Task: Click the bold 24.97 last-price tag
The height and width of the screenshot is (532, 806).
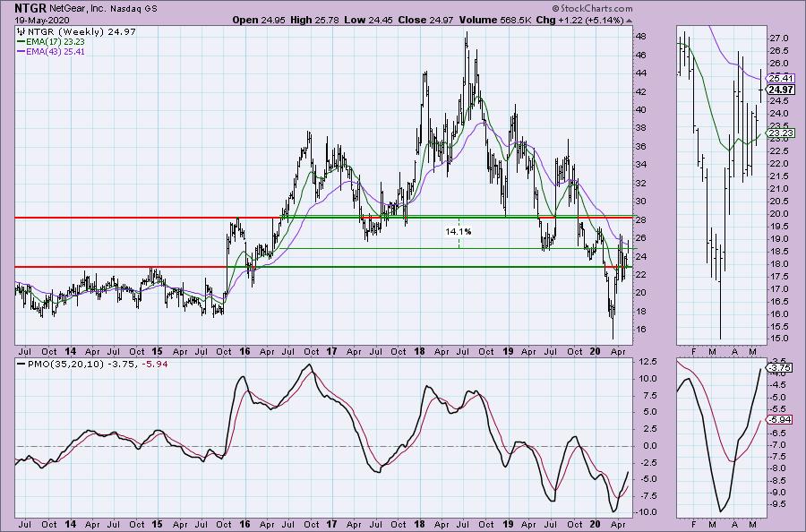Action: 780,90
